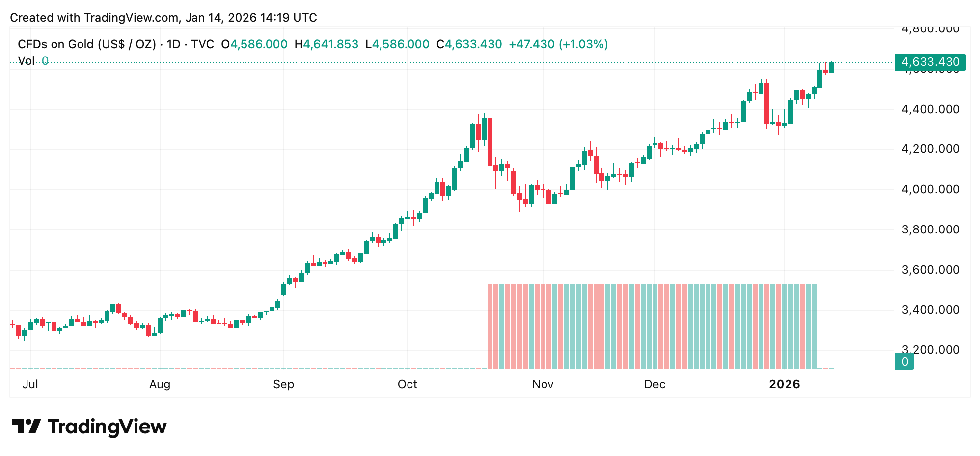Screen dimensions: 980x456
Task: Click the green volume 0 axis label
Action: coord(904,362)
